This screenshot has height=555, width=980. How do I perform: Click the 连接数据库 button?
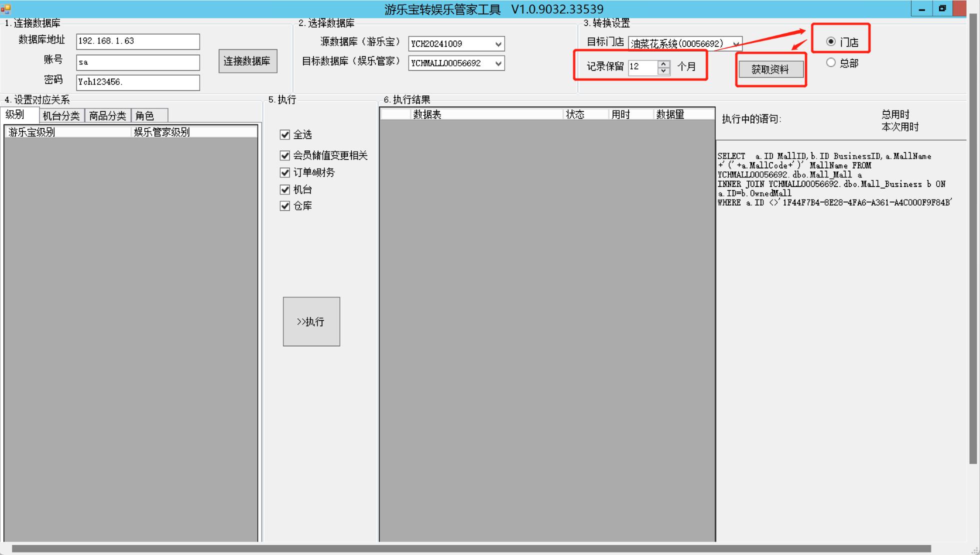[247, 61]
